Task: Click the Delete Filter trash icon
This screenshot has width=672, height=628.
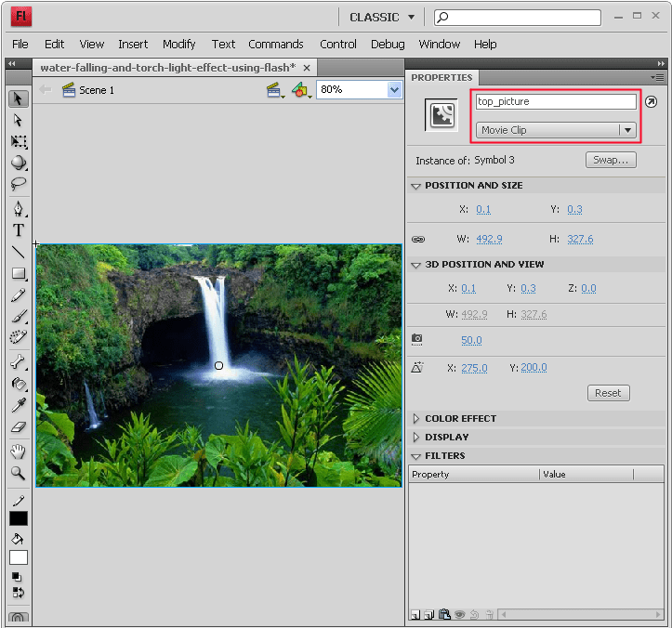Action: pos(490,615)
